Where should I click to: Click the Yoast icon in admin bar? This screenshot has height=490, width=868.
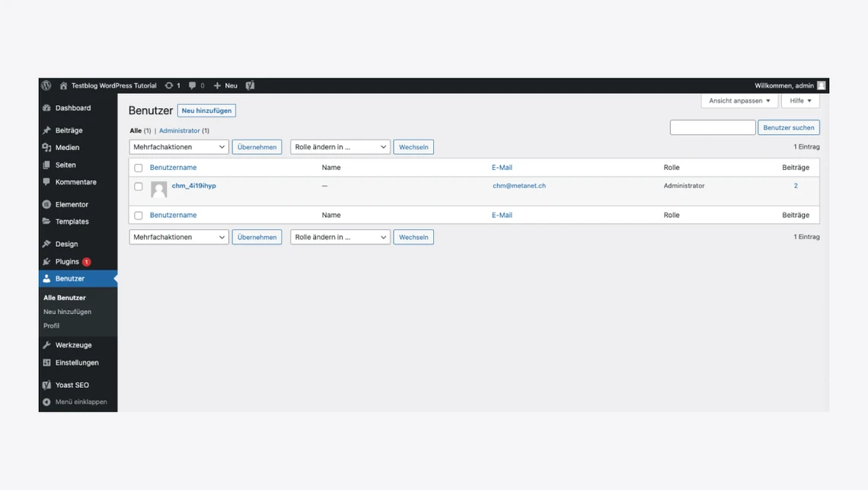250,85
